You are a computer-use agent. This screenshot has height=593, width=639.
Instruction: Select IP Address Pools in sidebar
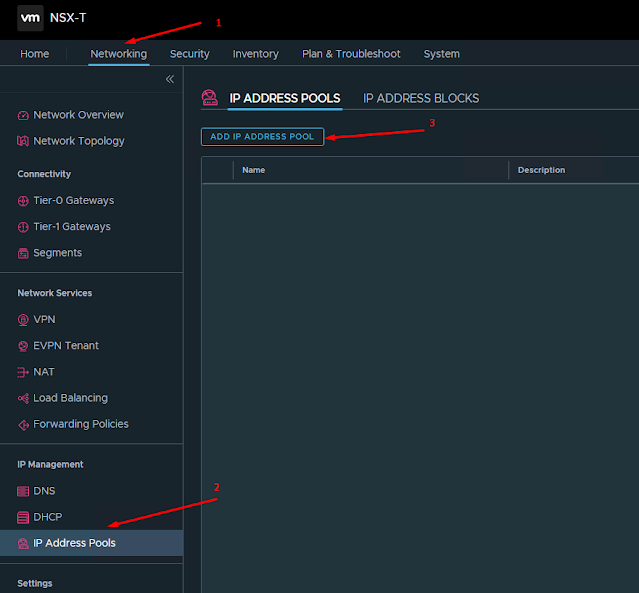91,543
